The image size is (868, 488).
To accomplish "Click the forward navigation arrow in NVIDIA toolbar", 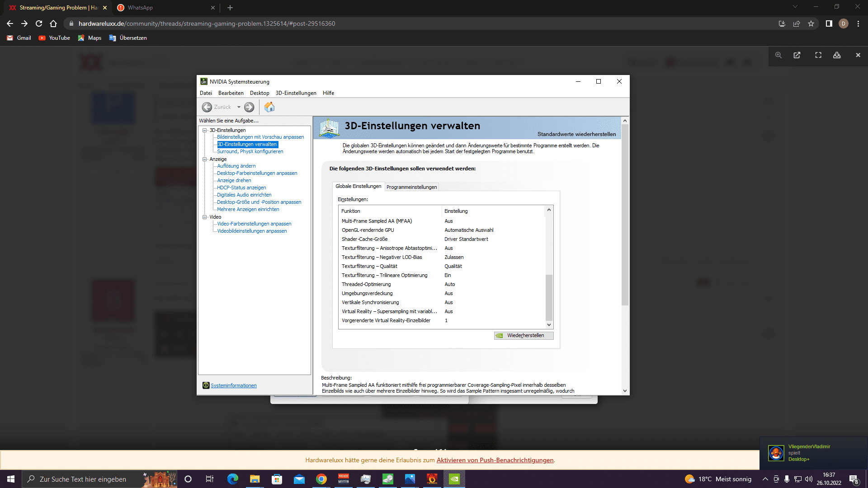I will pos(249,107).
